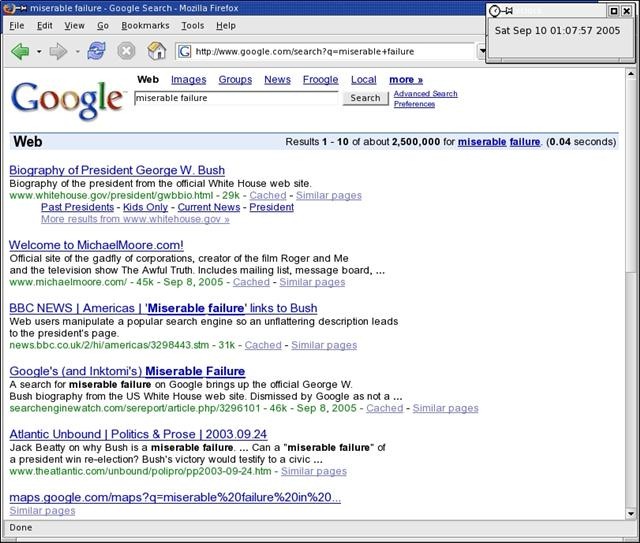Click the vertical scrollbar's down arrow

pyautogui.click(x=630, y=511)
